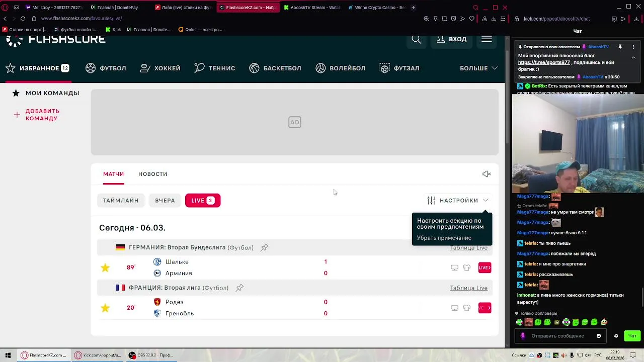Open Windows Start button
This screenshot has height=362, width=644.
(x=8, y=355)
